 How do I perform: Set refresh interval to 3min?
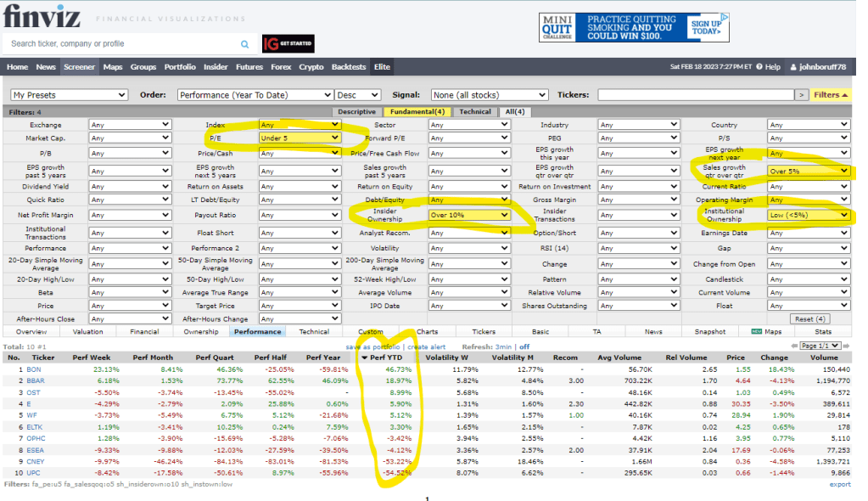pos(502,346)
